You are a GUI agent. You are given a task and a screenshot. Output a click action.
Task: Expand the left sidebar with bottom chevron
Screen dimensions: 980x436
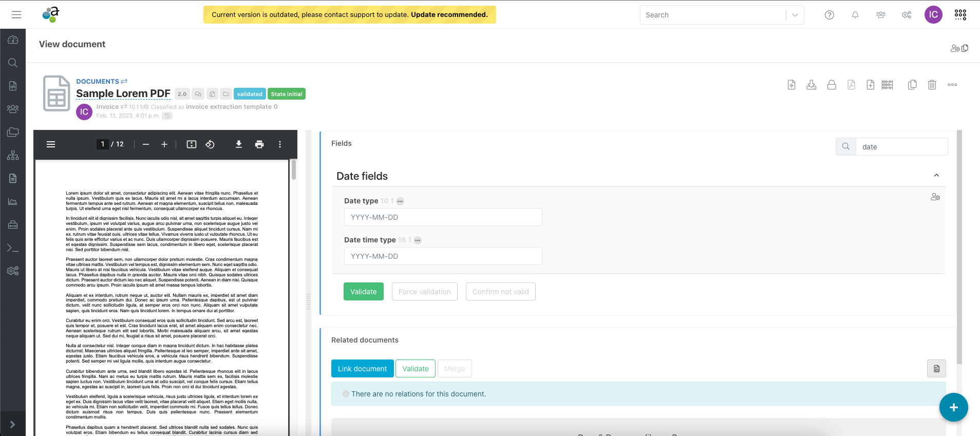[x=13, y=424]
